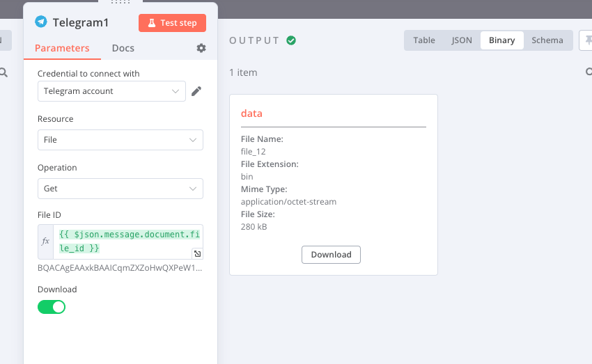Pin output data with pin icon

tap(588, 40)
